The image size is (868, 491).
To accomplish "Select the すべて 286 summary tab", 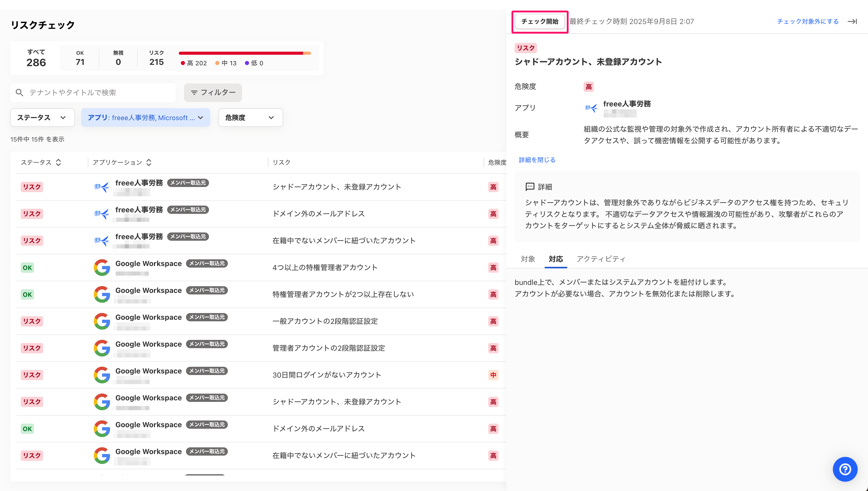I will 36,58.
